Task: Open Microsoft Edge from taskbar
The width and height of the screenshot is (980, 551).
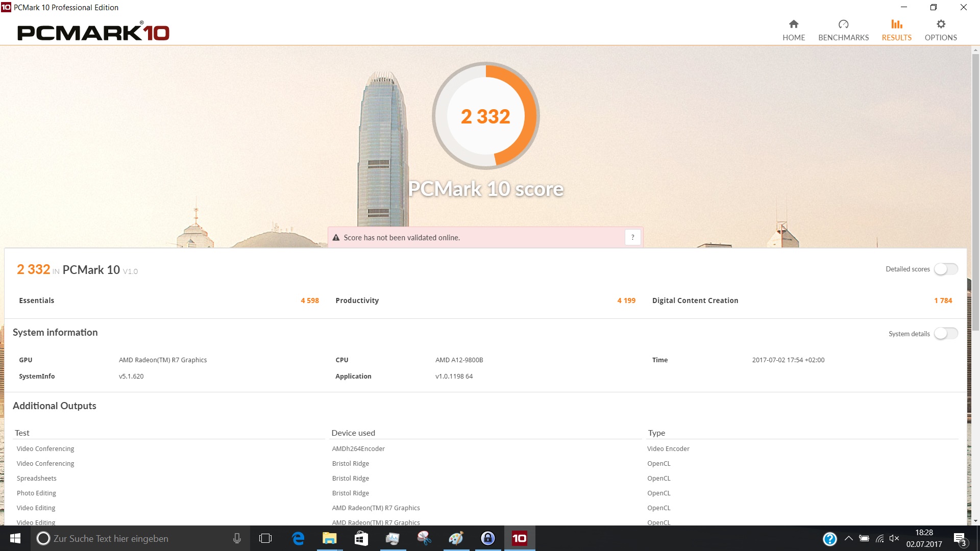Action: [x=298, y=538]
